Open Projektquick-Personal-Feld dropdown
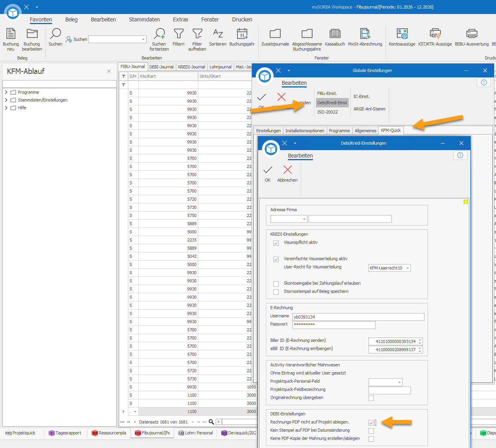Image resolution: width=496 pixels, height=448 pixels. point(400,382)
